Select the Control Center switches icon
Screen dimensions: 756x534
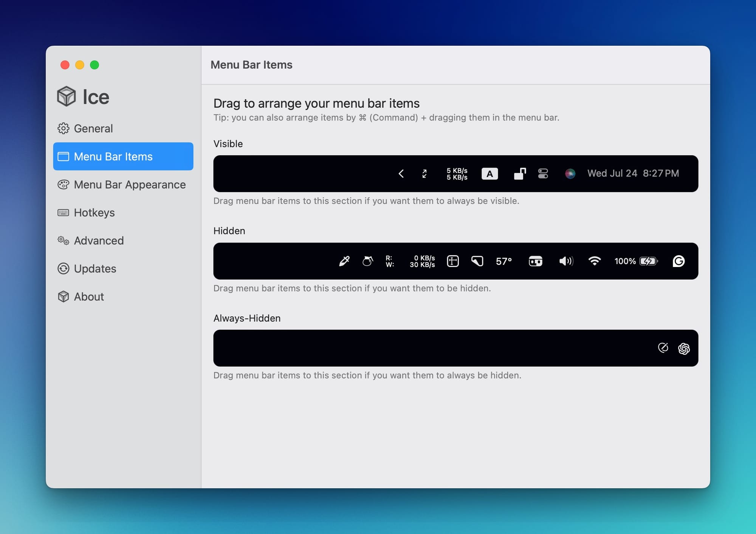543,174
